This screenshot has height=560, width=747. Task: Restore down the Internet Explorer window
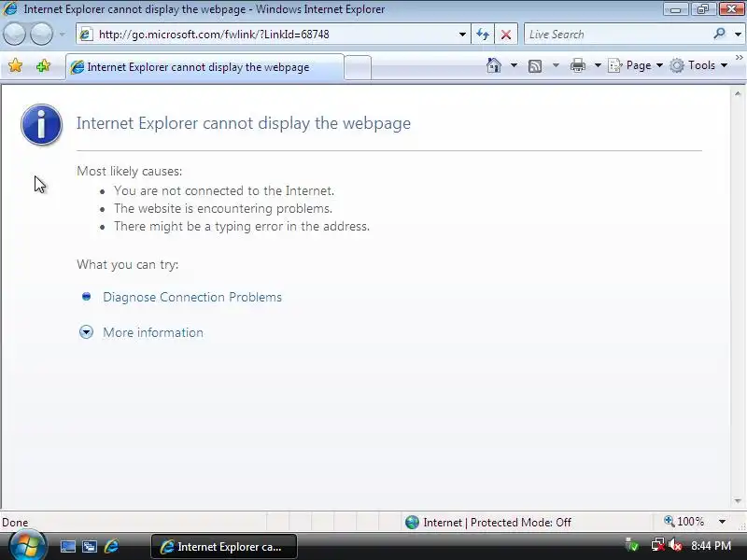pyautogui.click(x=702, y=9)
